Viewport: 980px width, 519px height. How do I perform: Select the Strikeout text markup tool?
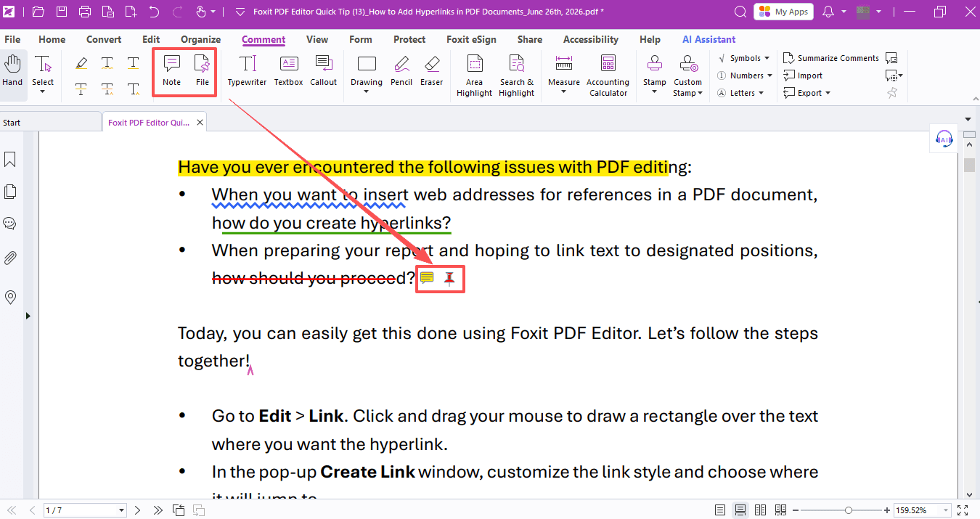coord(81,90)
